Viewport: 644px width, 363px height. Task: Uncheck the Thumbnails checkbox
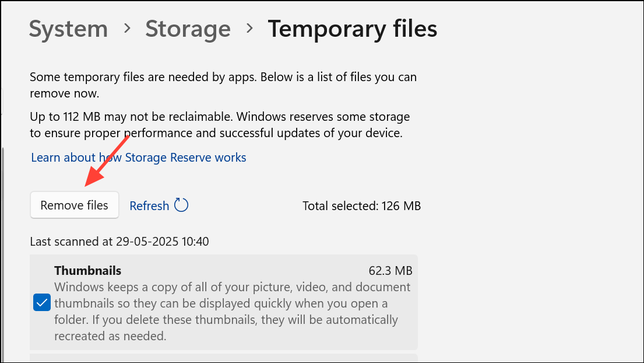(x=42, y=303)
